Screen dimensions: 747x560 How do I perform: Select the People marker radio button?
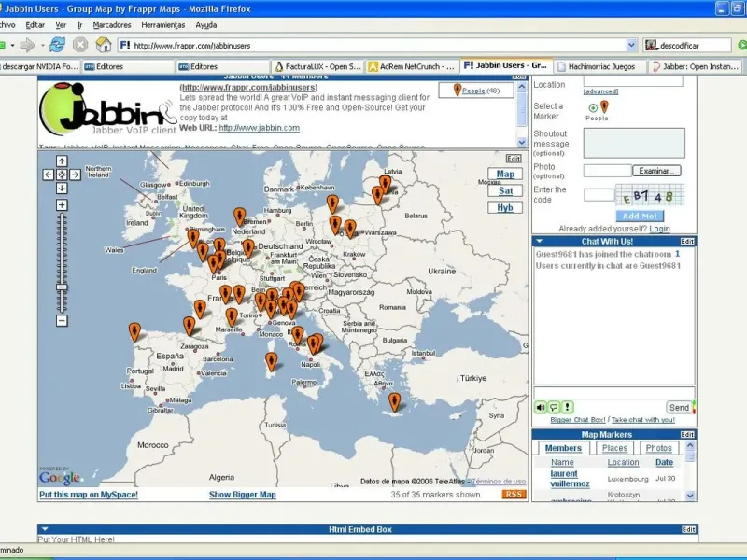coord(592,107)
